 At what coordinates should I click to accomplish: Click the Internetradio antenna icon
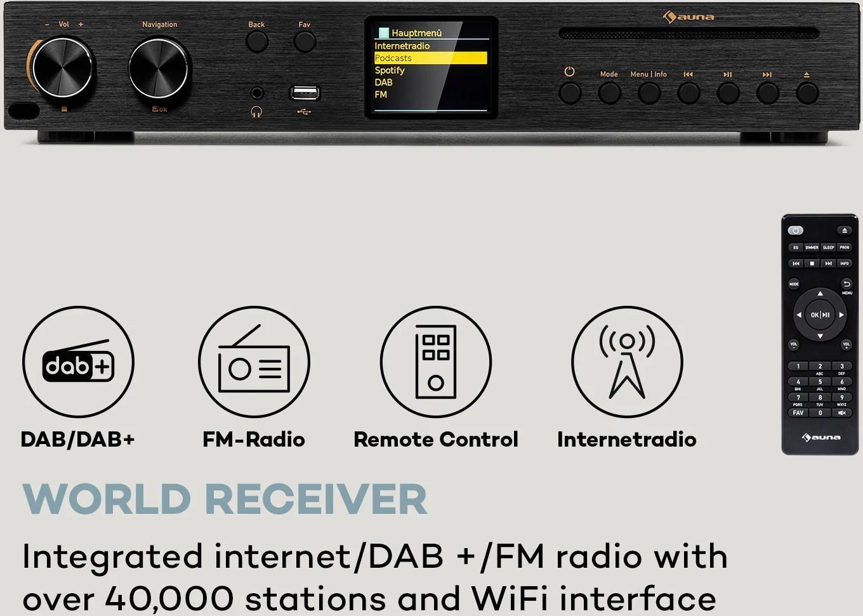pyautogui.click(x=627, y=362)
